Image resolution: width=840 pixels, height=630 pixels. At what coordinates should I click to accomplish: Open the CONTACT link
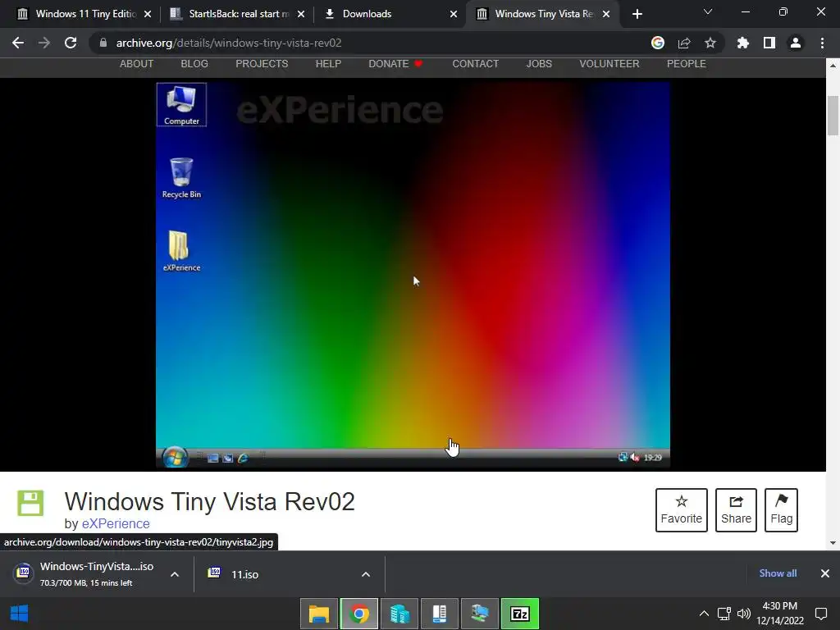tap(475, 64)
